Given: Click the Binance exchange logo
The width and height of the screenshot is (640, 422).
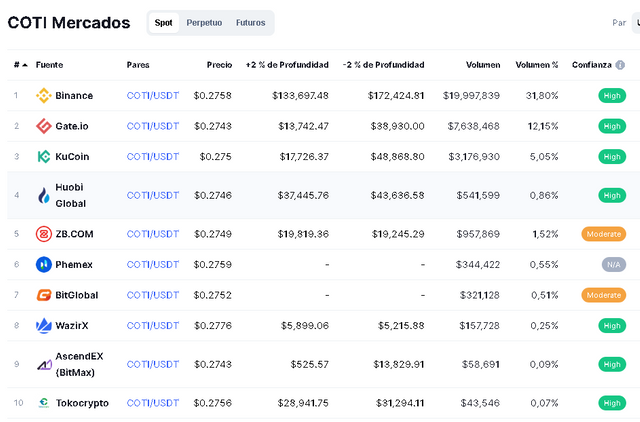Looking at the screenshot, I should (44, 96).
